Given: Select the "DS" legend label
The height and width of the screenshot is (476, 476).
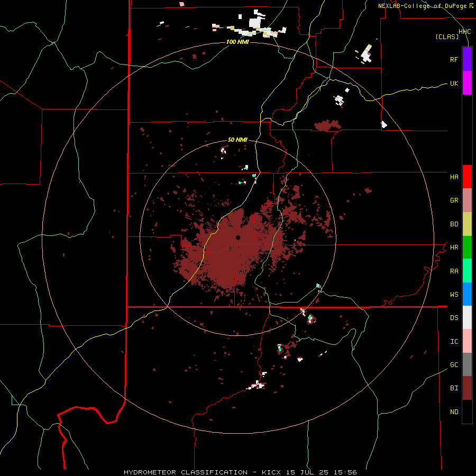Looking at the screenshot, I should coord(454,318).
